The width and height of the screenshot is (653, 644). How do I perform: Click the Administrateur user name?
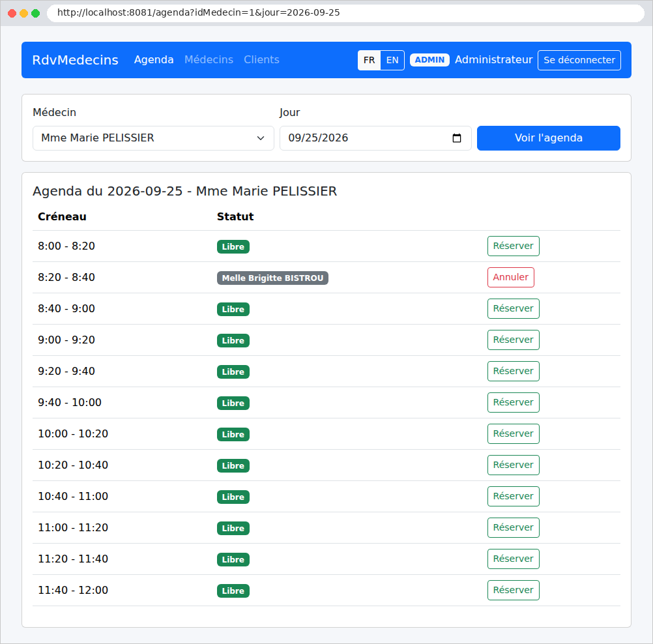point(493,59)
